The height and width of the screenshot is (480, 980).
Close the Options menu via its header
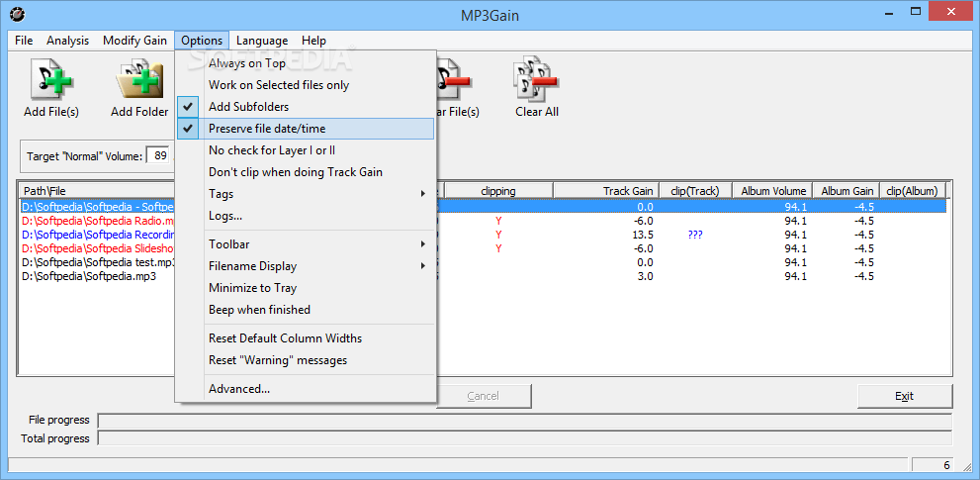coord(202,41)
